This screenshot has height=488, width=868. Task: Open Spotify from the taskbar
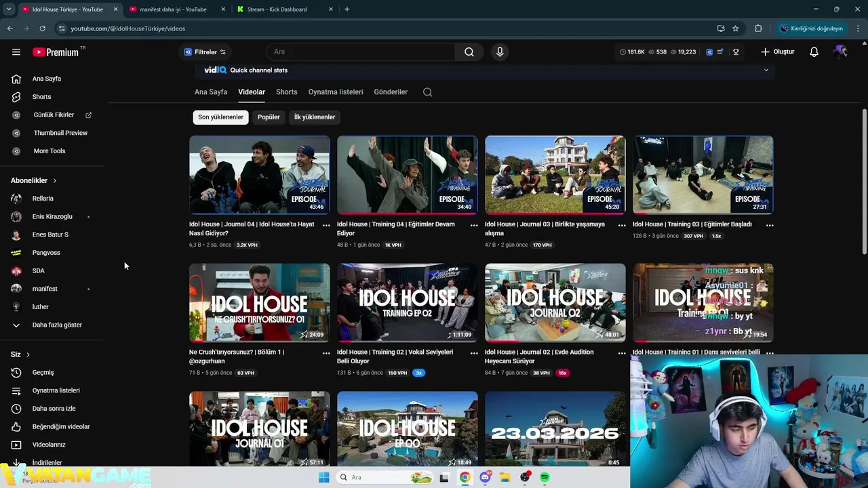(545, 477)
